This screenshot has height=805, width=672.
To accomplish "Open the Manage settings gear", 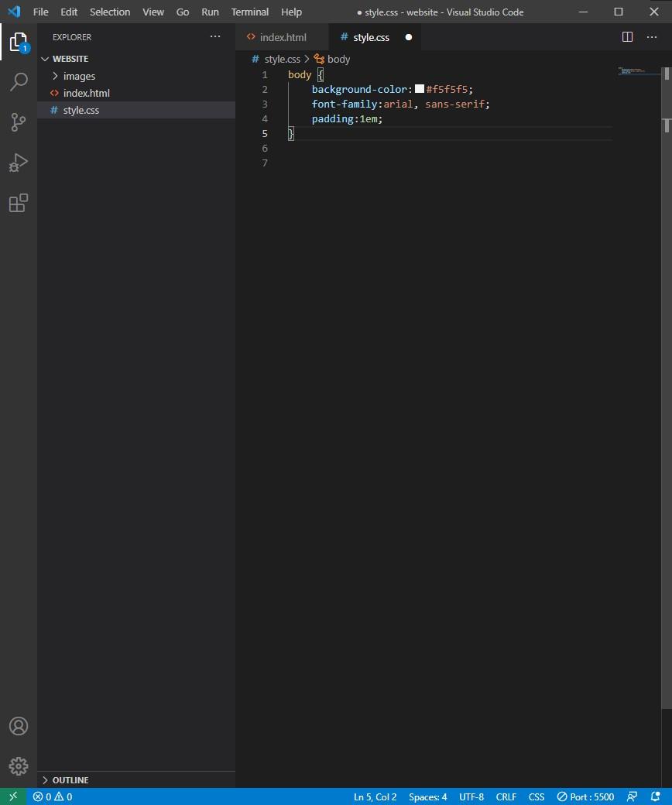I will tap(19, 766).
